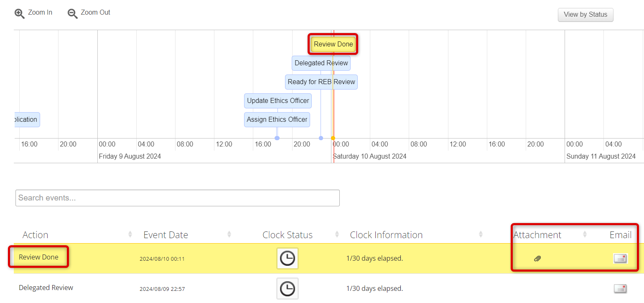Select the Delegated Review timeline event
The width and height of the screenshot is (644, 303).
tap(321, 63)
